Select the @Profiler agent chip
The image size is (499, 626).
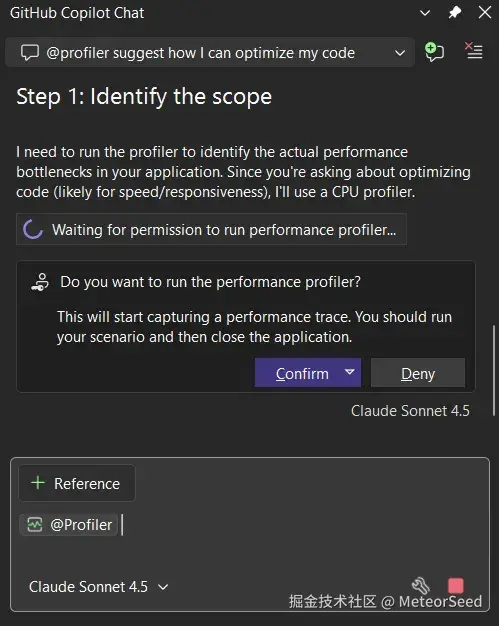(69, 525)
